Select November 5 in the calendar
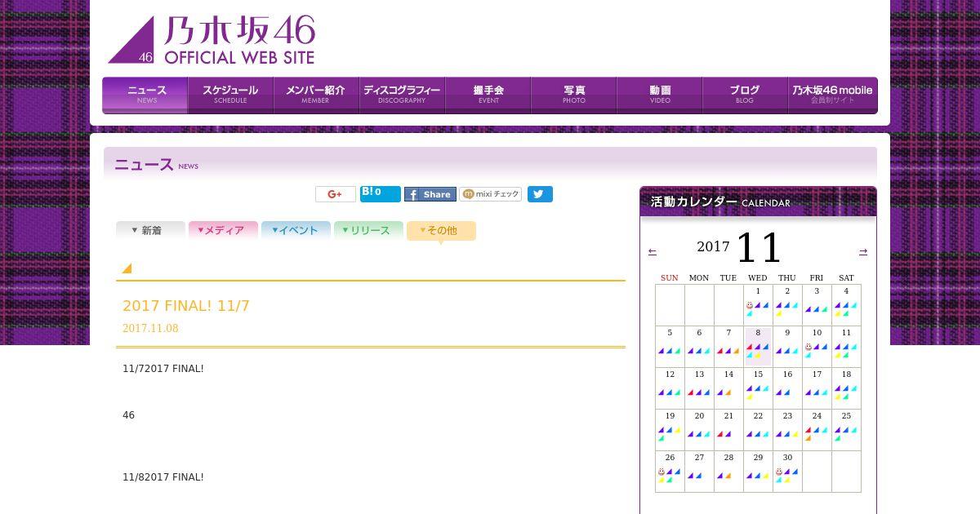The width and height of the screenshot is (980, 514). [x=670, y=346]
